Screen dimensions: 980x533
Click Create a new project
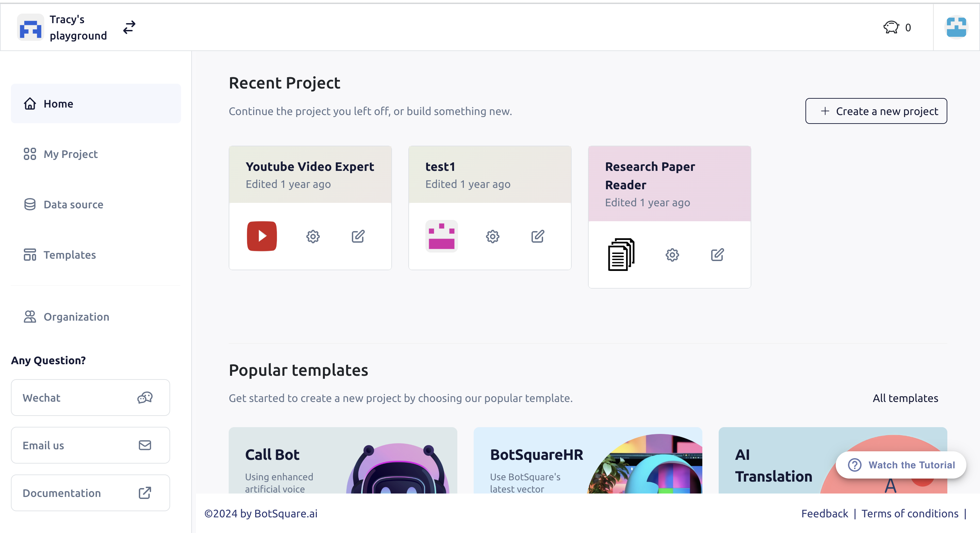[876, 111]
